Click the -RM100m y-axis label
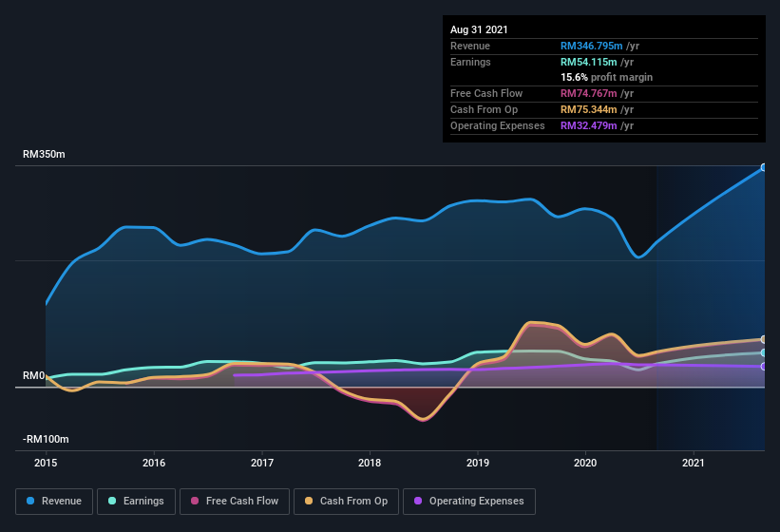This screenshot has width=780, height=532. click(47, 439)
